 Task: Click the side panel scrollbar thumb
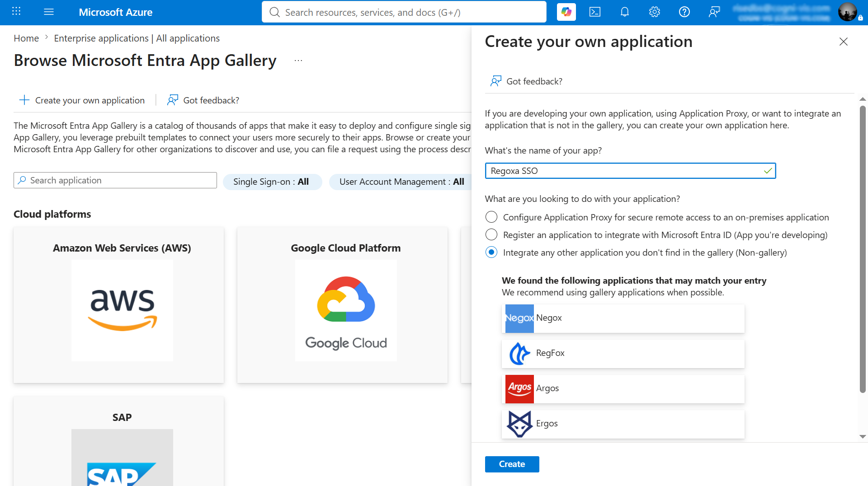click(863, 249)
